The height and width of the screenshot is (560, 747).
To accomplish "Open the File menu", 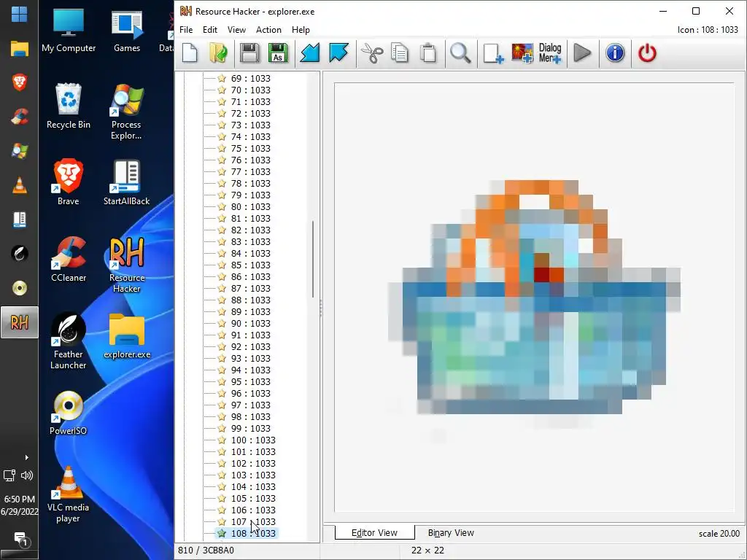I will coord(186,29).
